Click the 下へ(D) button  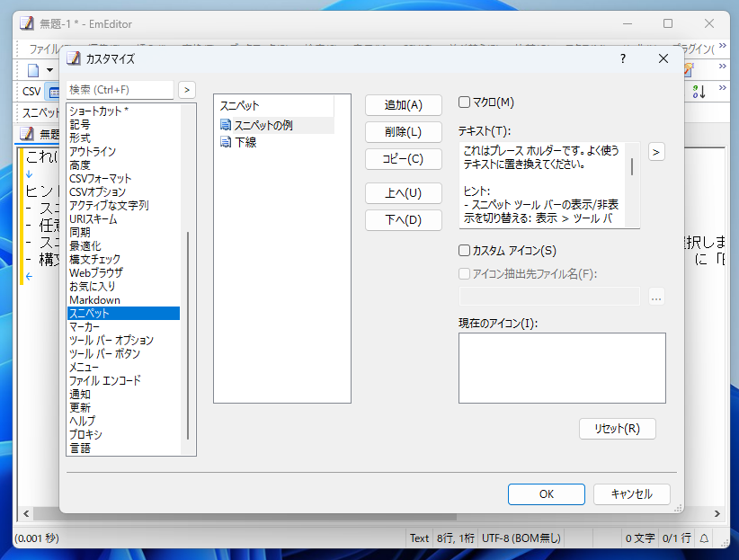404,220
